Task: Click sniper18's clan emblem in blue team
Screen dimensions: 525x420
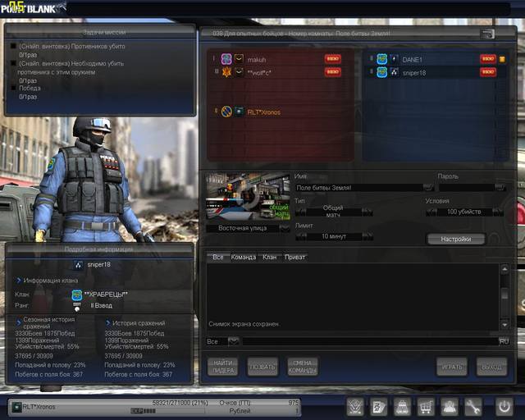Action: click(x=382, y=72)
